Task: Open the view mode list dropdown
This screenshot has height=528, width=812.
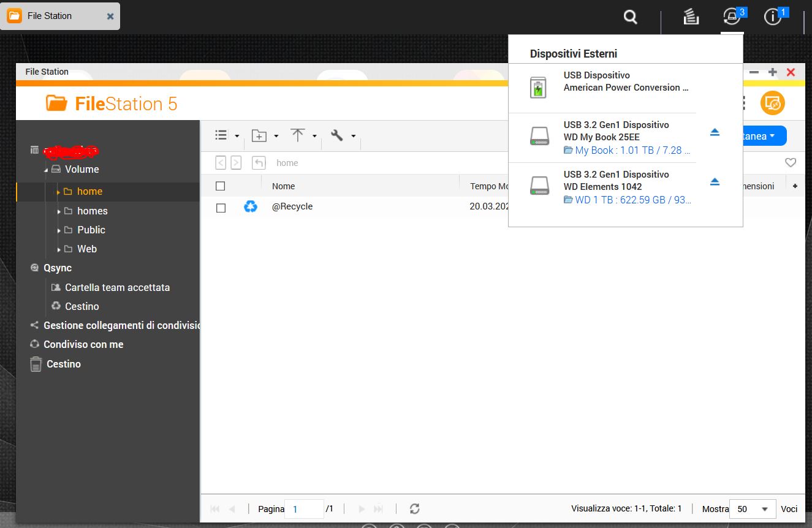Action: point(226,136)
